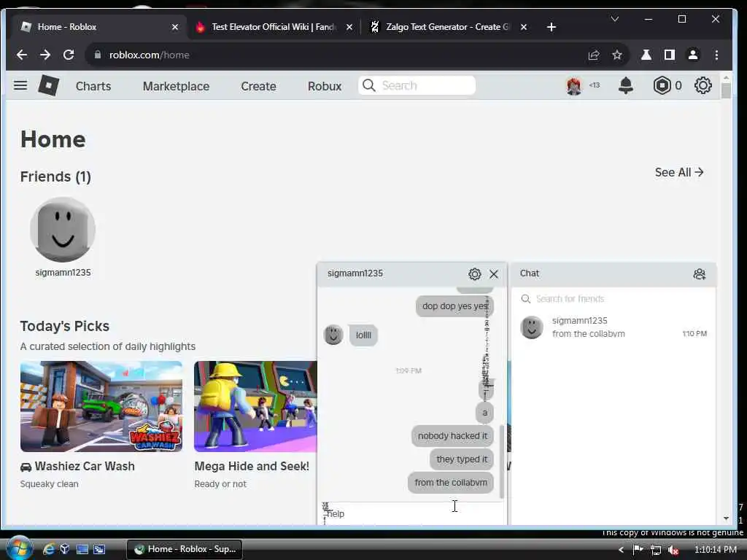Screen dimensions: 747x560
Task: Expand the tab search dropdown arrow
Action: point(614,19)
